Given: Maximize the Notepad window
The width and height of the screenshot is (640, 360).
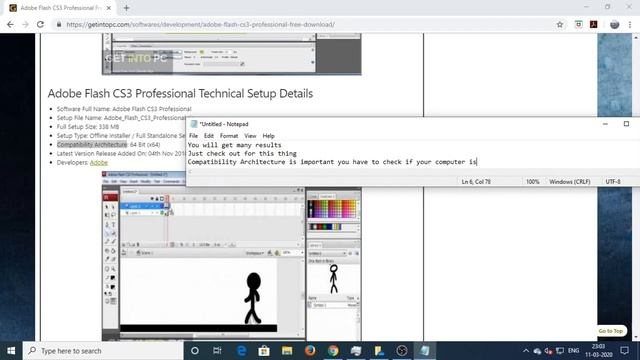Looking at the screenshot, I should pyautogui.click(x=626, y=124).
